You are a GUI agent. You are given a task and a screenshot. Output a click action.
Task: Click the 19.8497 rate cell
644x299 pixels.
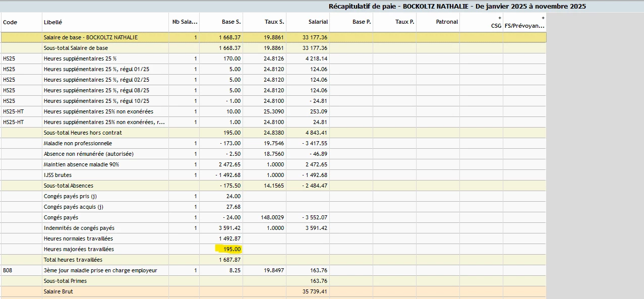tap(274, 270)
